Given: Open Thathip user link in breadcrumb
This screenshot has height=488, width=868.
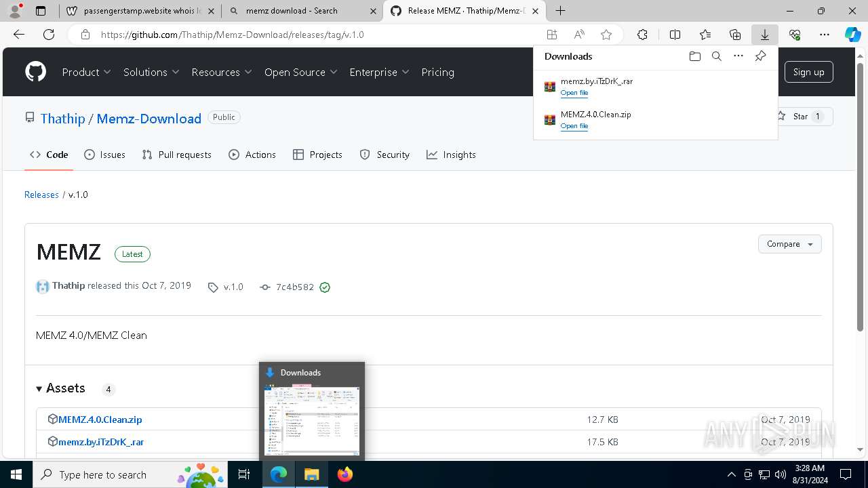Looking at the screenshot, I should 62,119.
